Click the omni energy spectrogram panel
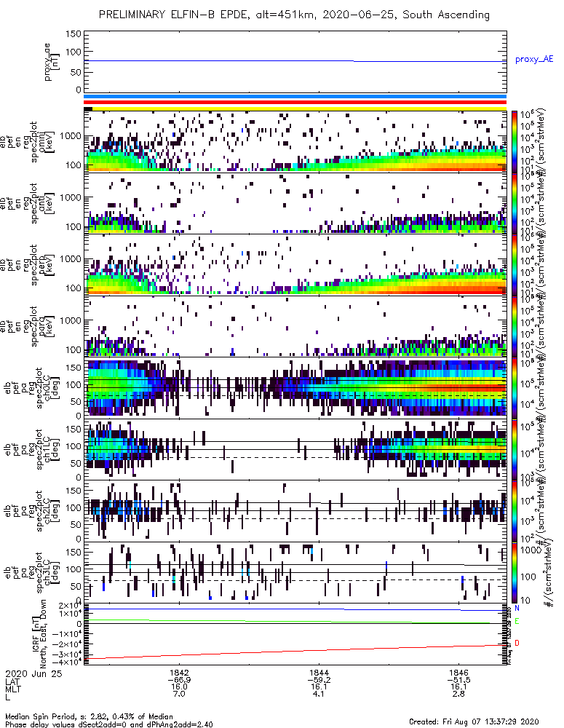 point(295,142)
